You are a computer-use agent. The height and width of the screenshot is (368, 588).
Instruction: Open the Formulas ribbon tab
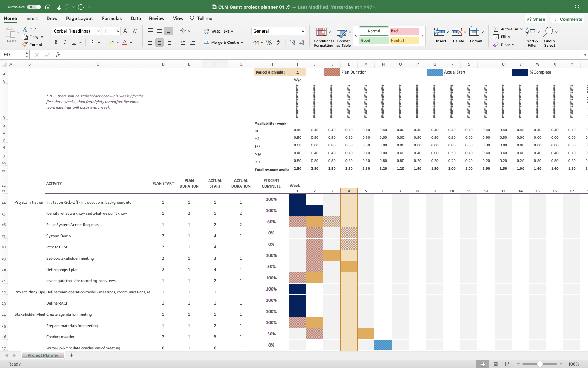click(x=112, y=19)
